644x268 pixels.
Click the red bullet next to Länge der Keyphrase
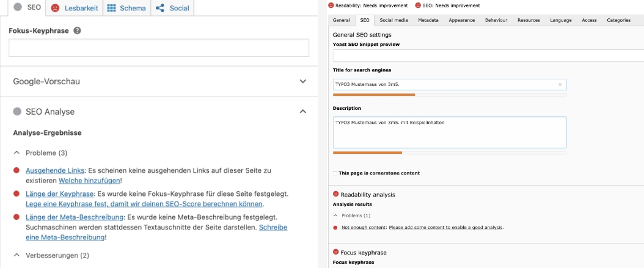[16, 194]
